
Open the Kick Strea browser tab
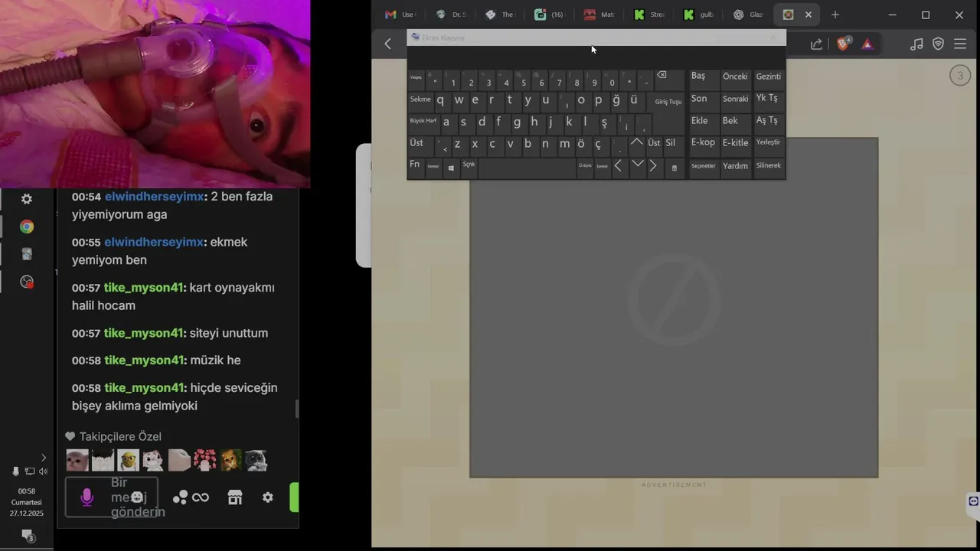648,15
